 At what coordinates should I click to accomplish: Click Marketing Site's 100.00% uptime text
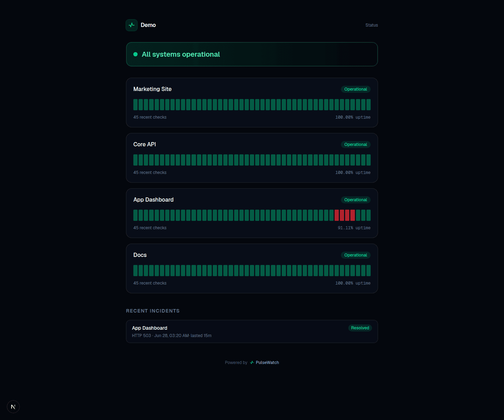point(353,117)
